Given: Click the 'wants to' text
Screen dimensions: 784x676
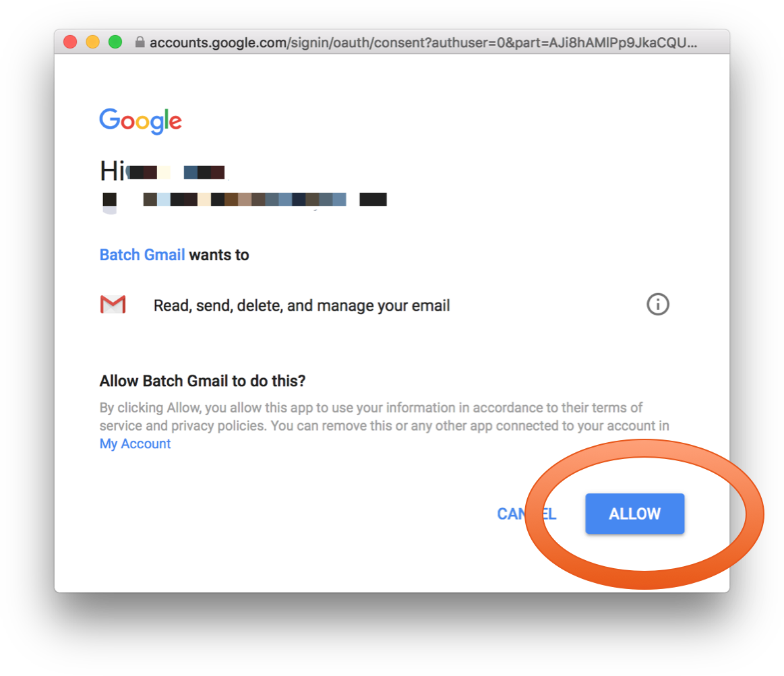Looking at the screenshot, I should (x=219, y=255).
